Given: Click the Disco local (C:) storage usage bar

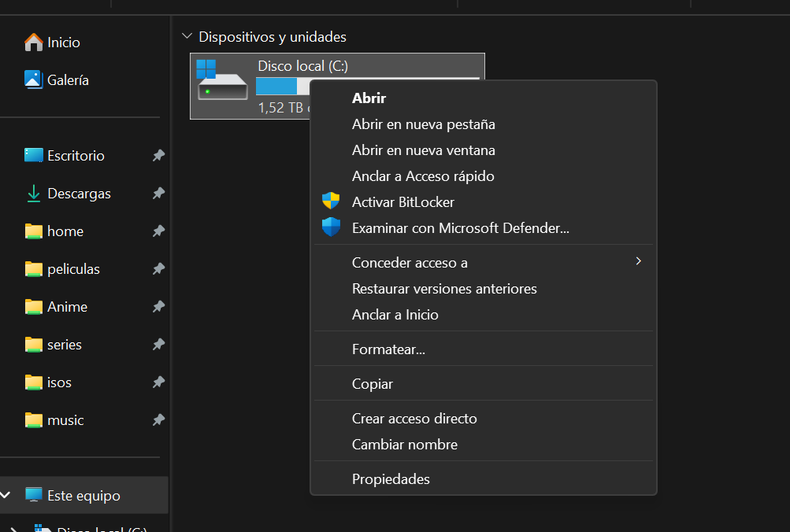Looking at the screenshot, I should (283, 86).
